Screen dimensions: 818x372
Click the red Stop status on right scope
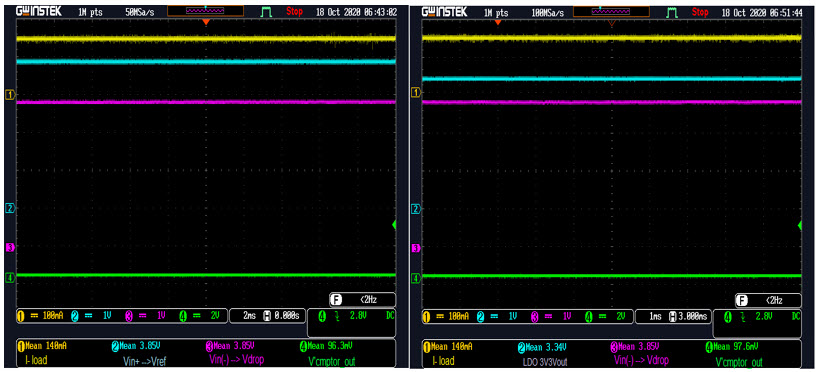pos(700,11)
